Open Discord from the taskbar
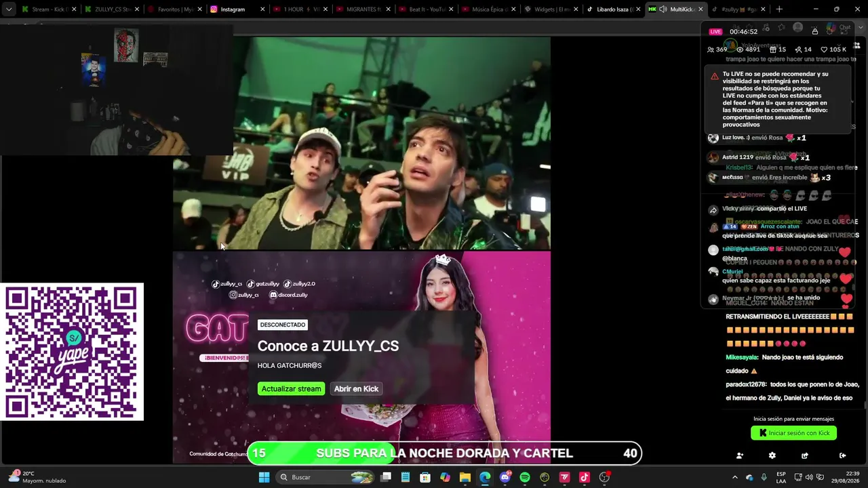Screen dimensions: 868x488 pos(505,477)
